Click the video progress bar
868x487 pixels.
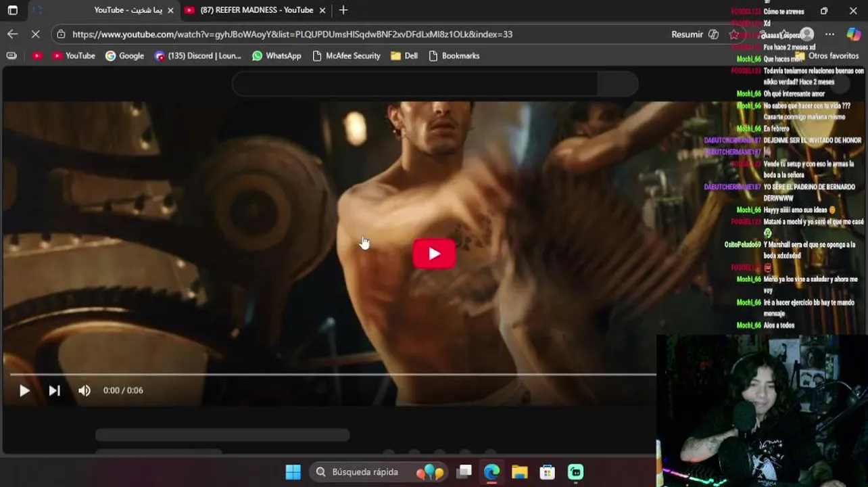[x=333, y=374]
